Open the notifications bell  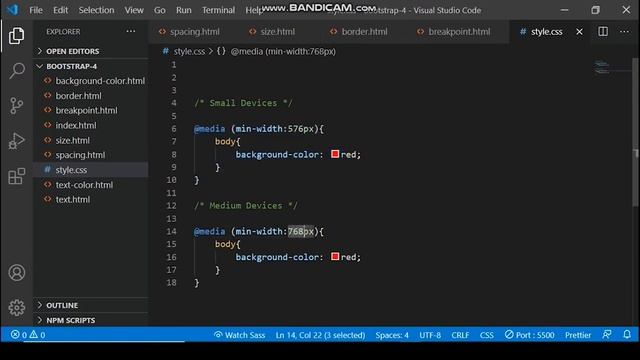tap(627, 335)
